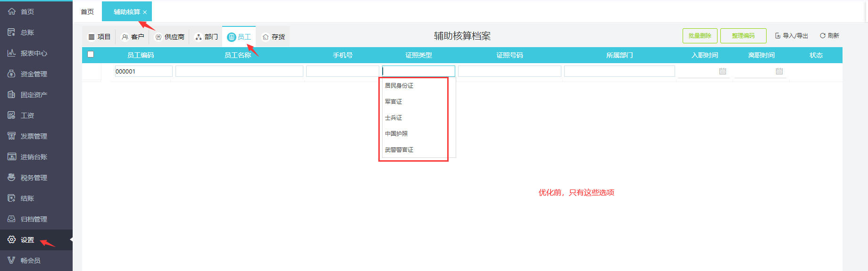Click the 员工名称 input field
The image size is (868, 271).
(x=239, y=71)
